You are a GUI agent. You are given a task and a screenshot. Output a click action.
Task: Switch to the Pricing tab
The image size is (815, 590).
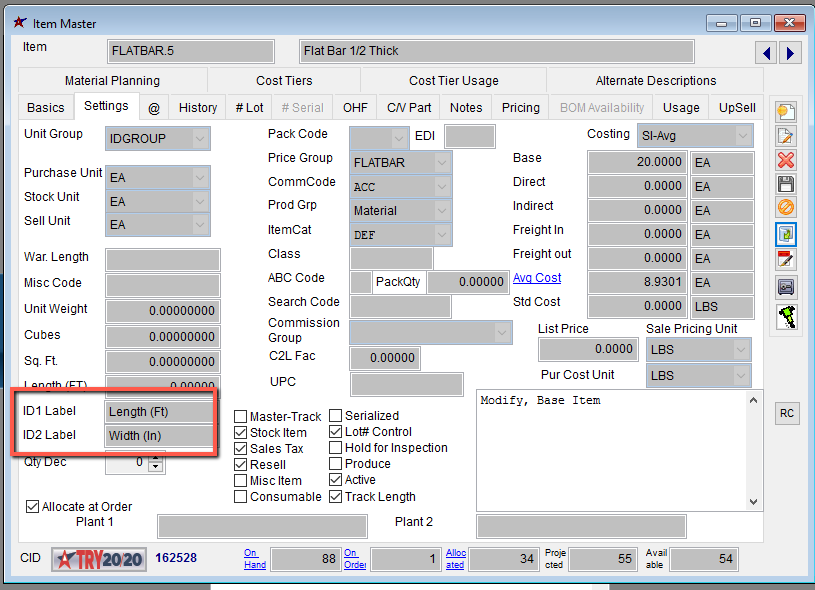point(520,107)
